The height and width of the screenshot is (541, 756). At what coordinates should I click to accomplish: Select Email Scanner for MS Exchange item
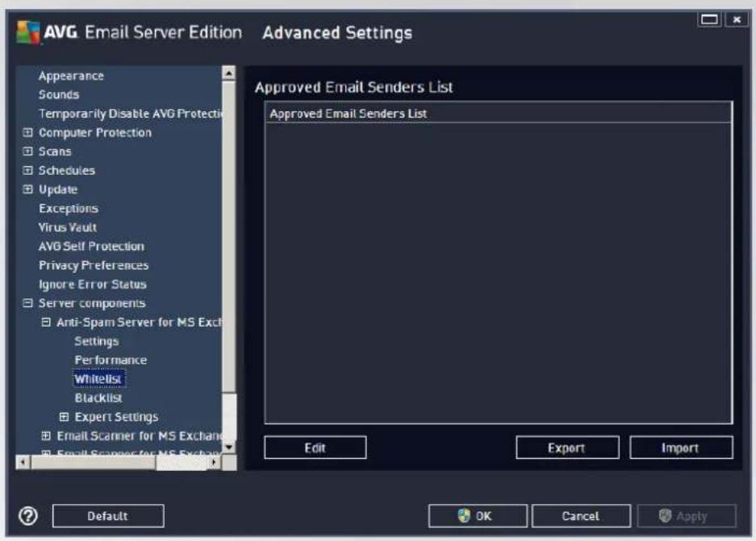[140, 435]
